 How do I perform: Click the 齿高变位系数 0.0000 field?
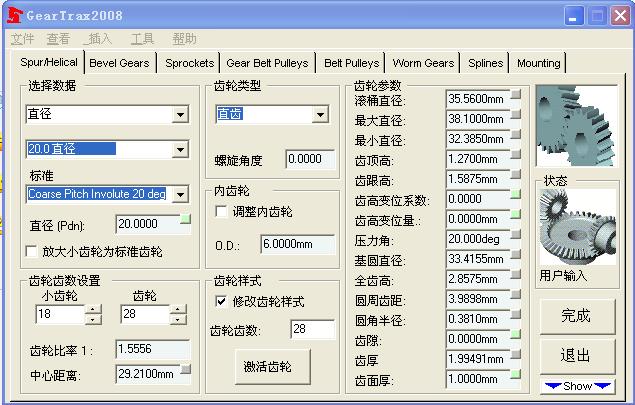pos(482,199)
